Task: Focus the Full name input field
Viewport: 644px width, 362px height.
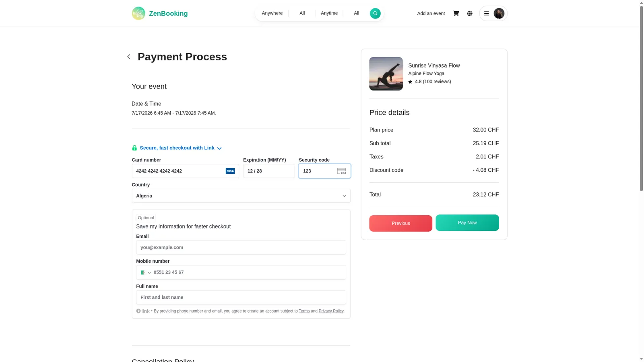Action: click(241, 297)
